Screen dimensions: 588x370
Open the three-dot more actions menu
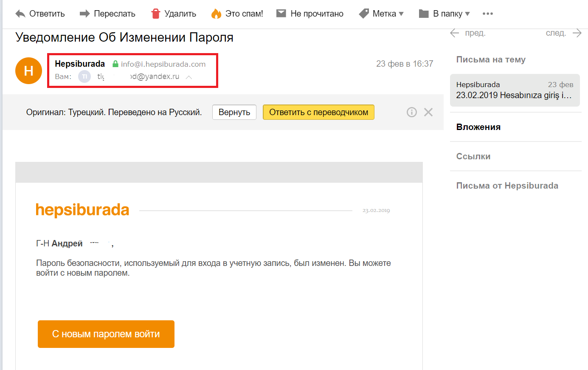pyautogui.click(x=488, y=14)
